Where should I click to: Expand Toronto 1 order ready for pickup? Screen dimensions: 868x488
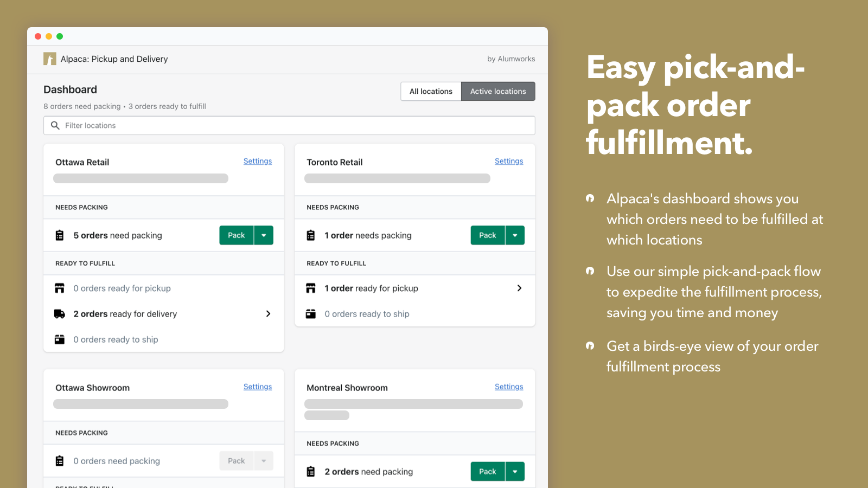click(519, 288)
